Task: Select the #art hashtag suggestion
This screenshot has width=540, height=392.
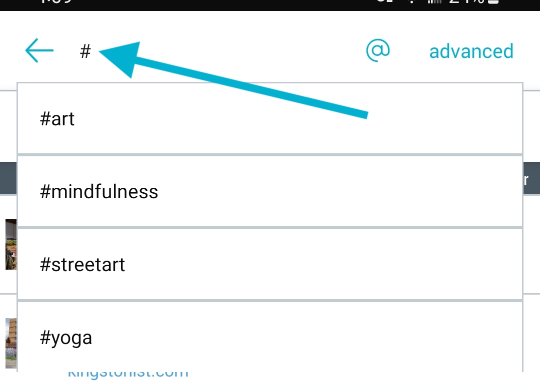Action: [x=270, y=119]
